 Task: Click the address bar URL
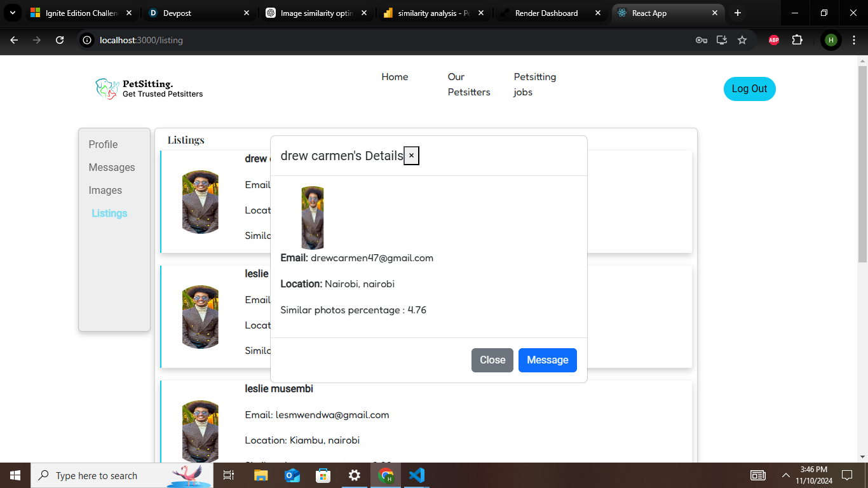141,40
